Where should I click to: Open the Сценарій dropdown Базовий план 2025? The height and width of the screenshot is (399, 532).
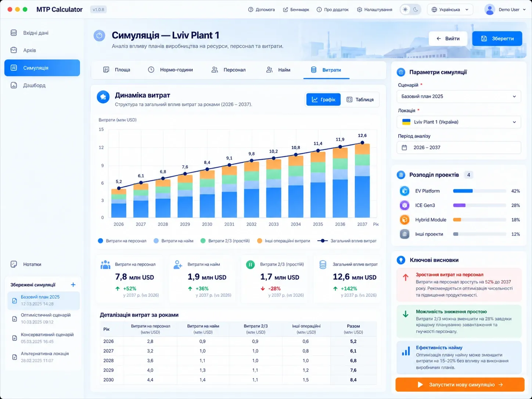tap(459, 96)
